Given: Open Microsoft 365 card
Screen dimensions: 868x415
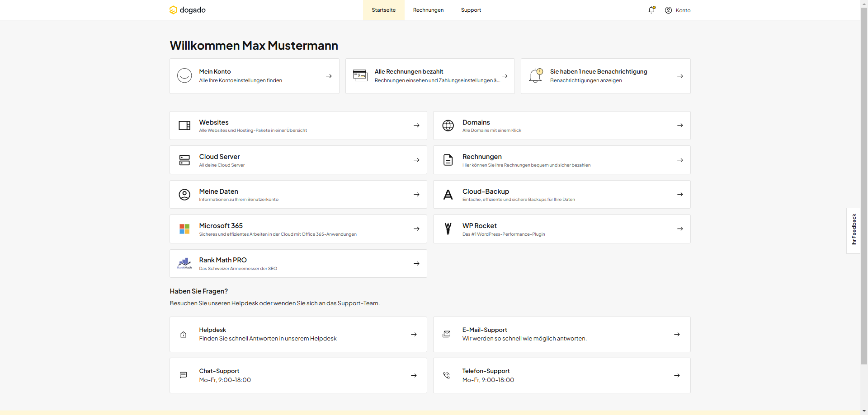Looking at the screenshot, I should pyautogui.click(x=298, y=229).
